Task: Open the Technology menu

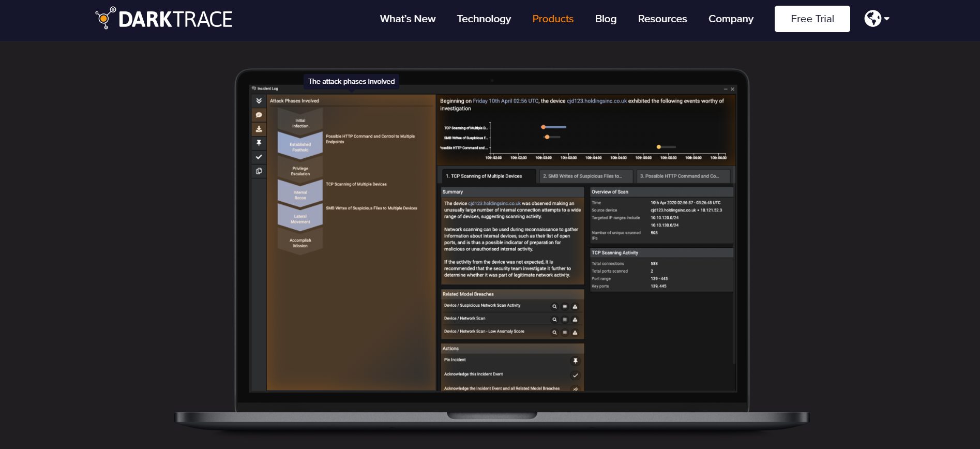Action: [x=484, y=19]
